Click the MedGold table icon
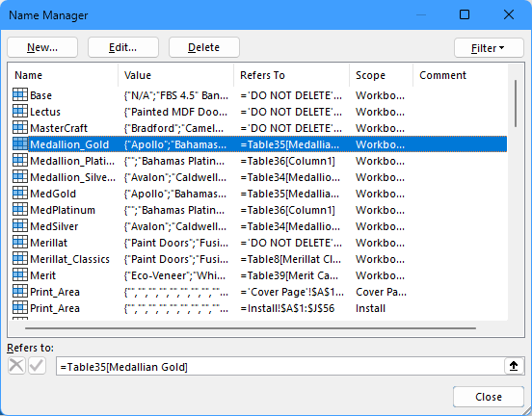Screen dimensions: 532x416 click(20, 193)
